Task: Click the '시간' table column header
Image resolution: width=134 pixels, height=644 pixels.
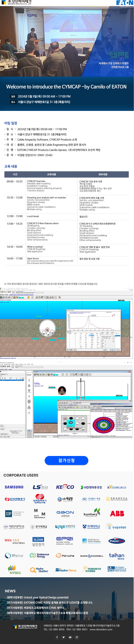Action: [x=15, y=174]
